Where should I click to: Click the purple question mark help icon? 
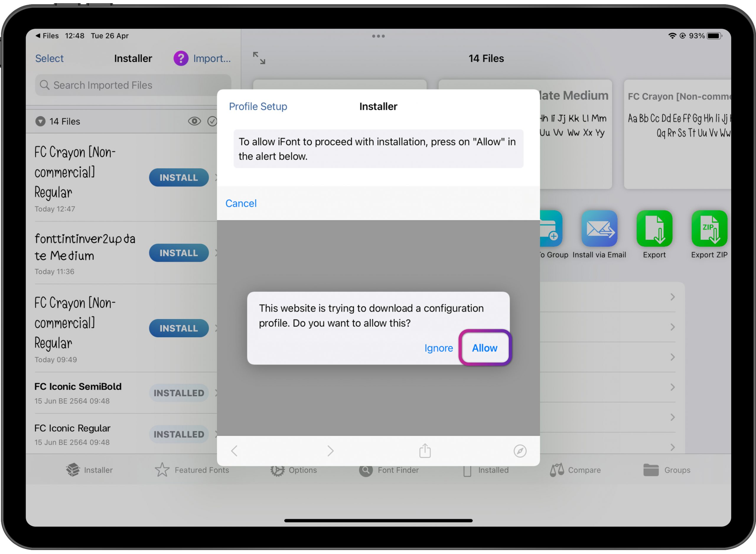click(181, 58)
